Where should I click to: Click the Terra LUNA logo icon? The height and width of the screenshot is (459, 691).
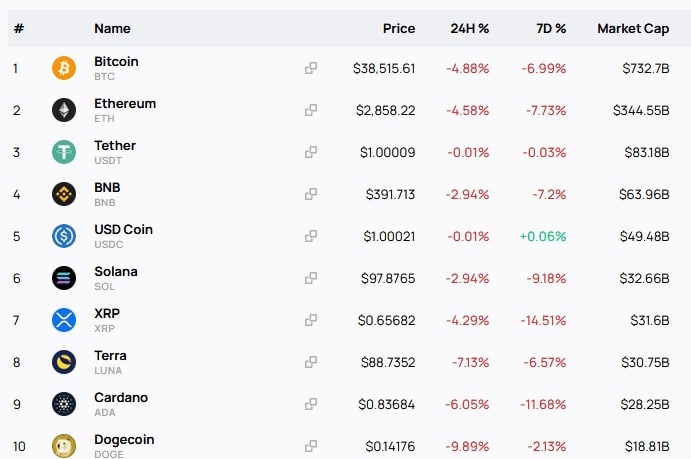pyautogui.click(x=64, y=362)
